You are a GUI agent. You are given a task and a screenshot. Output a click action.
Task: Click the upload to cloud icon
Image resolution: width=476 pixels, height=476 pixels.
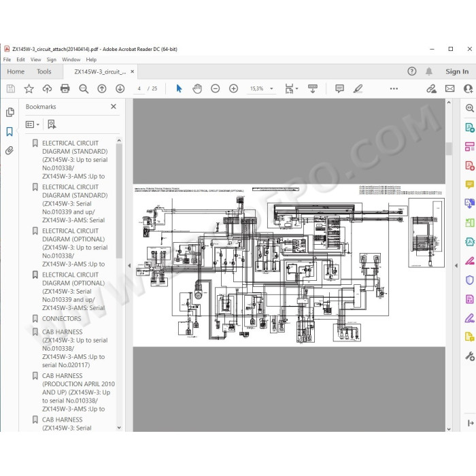click(x=47, y=88)
